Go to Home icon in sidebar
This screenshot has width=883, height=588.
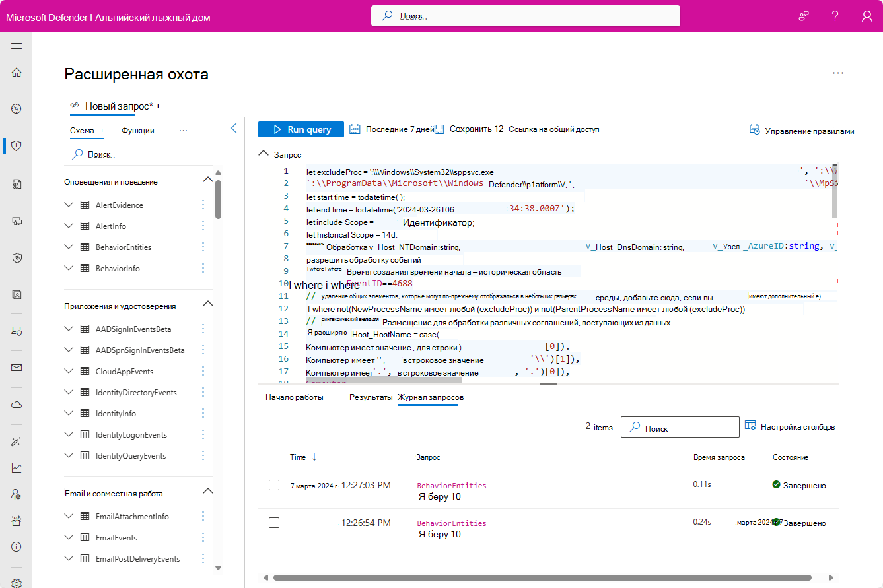(x=17, y=73)
